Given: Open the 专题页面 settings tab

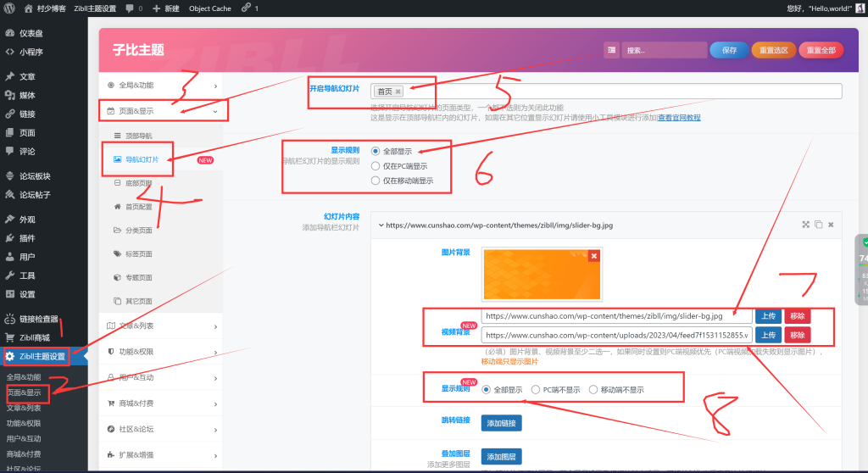Looking at the screenshot, I should click(160, 277).
